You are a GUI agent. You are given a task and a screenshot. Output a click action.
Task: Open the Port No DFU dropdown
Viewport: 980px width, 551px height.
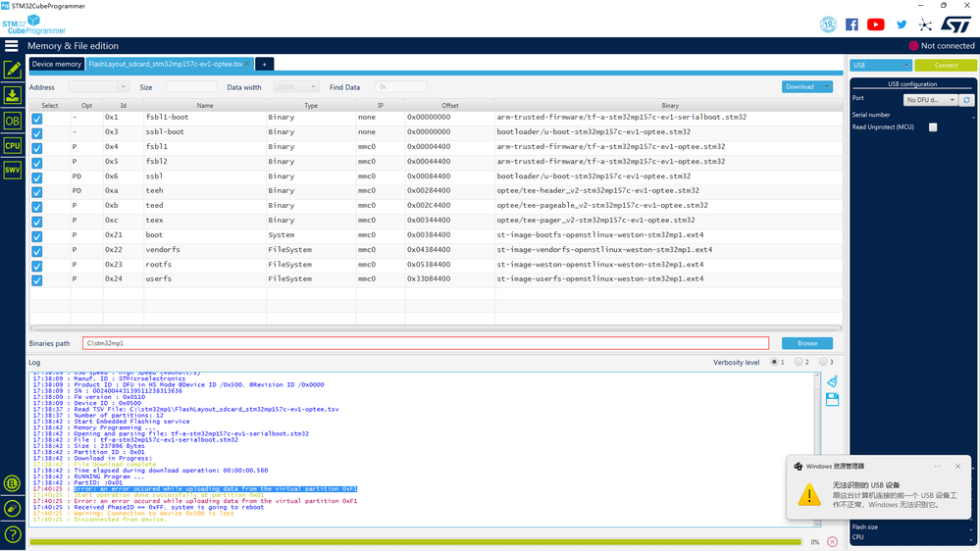(931, 100)
